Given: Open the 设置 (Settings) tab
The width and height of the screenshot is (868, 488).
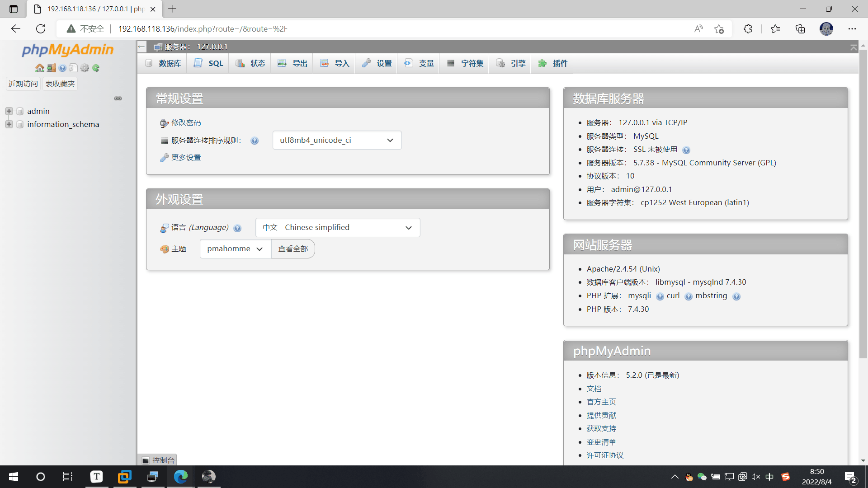Looking at the screenshot, I should (377, 63).
